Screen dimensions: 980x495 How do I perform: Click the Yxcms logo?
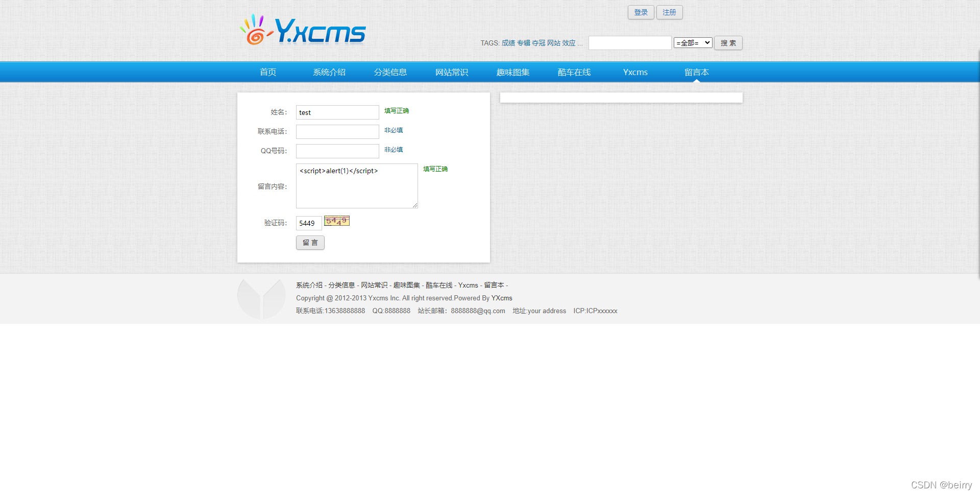[303, 31]
